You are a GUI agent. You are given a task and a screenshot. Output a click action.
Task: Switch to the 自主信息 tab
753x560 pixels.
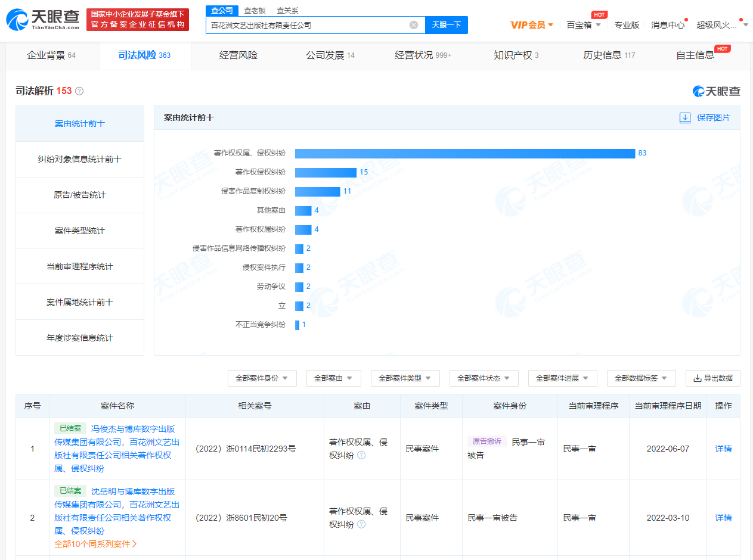pos(695,55)
